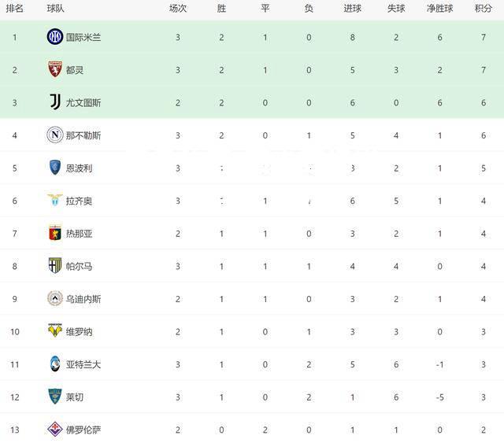The height and width of the screenshot is (443, 504).
Task: Click the Parma club badge
Action: (x=55, y=266)
